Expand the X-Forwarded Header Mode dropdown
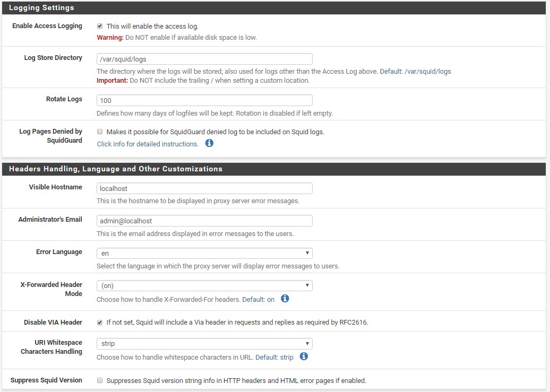550x392 pixels. (x=204, y=285)
